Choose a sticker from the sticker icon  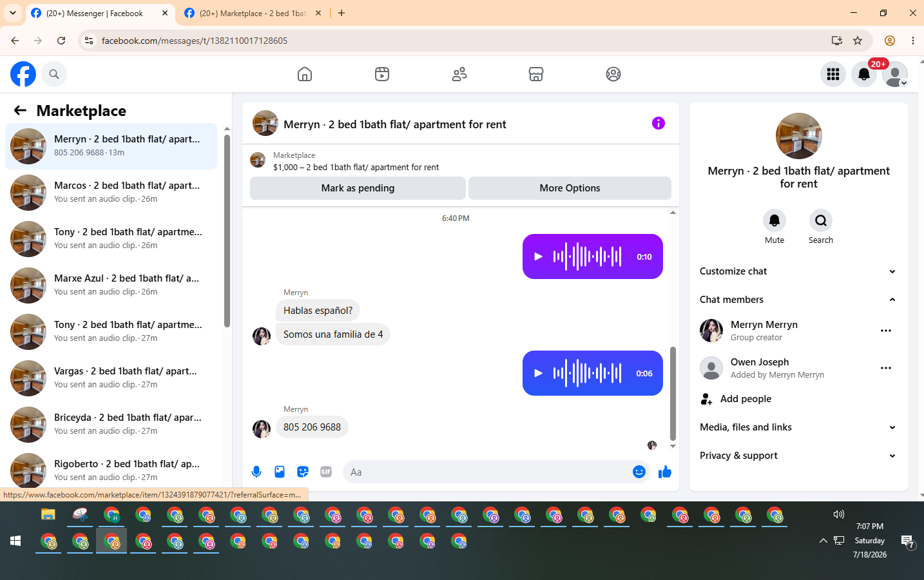point(303,472)
